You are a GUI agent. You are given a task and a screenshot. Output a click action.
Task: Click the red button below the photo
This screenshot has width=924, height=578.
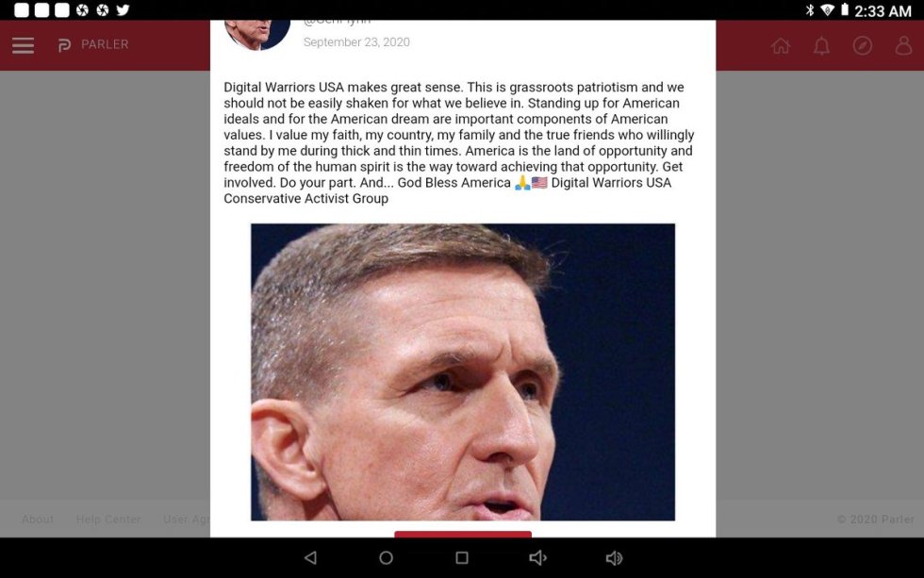tap(463, 534)
